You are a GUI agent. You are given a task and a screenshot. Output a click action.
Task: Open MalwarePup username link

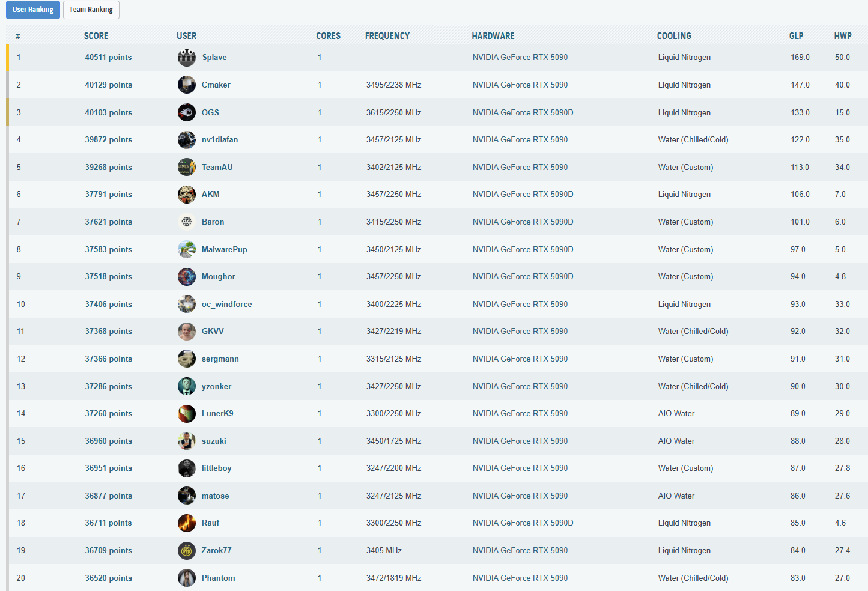224,249
